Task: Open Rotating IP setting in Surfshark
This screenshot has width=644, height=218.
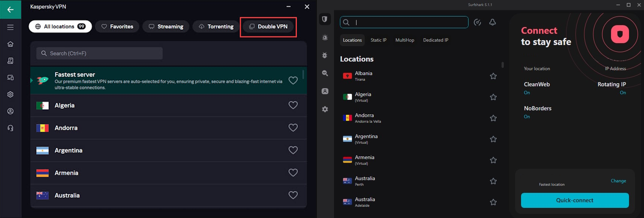Action: point(611,88)
